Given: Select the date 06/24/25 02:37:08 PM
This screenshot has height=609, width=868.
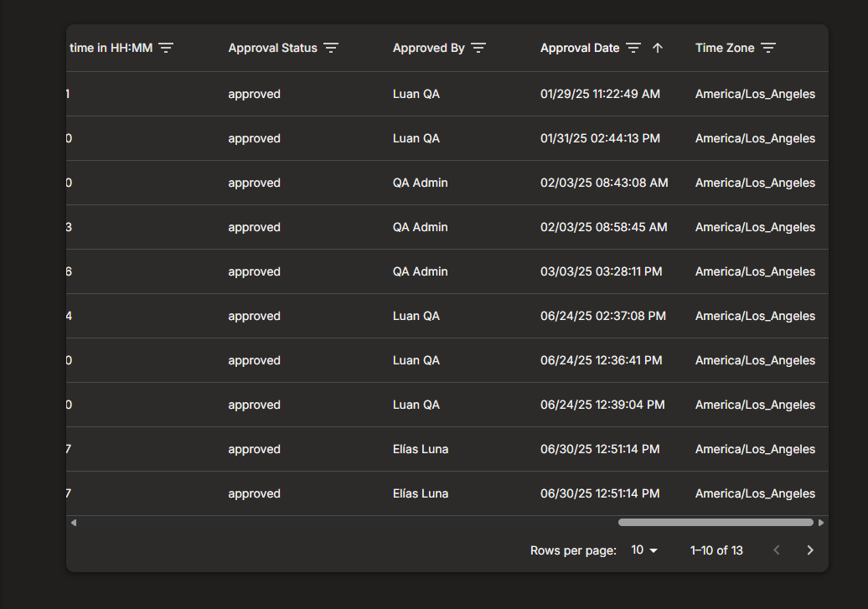Looking at the screenshot, I should point(603,316).
